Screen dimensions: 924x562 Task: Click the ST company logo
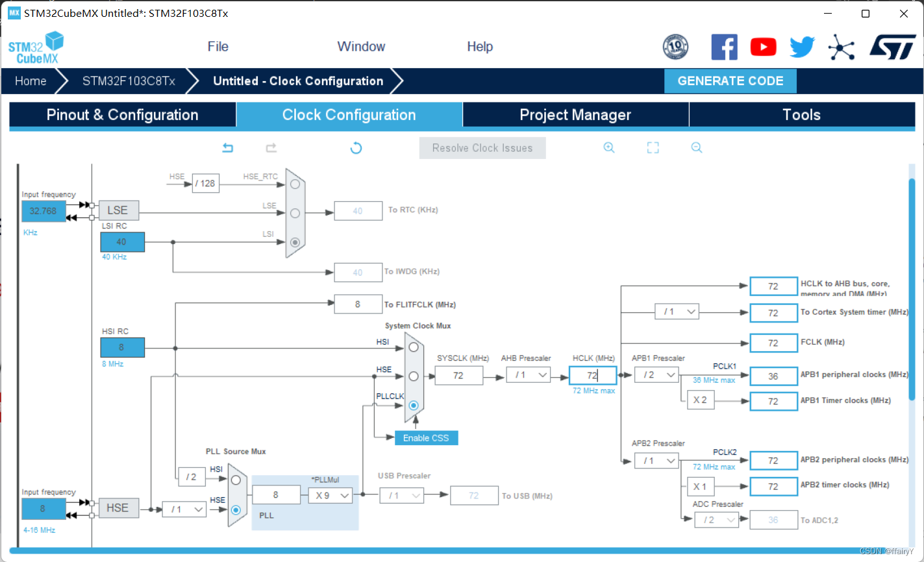[893, 47]
